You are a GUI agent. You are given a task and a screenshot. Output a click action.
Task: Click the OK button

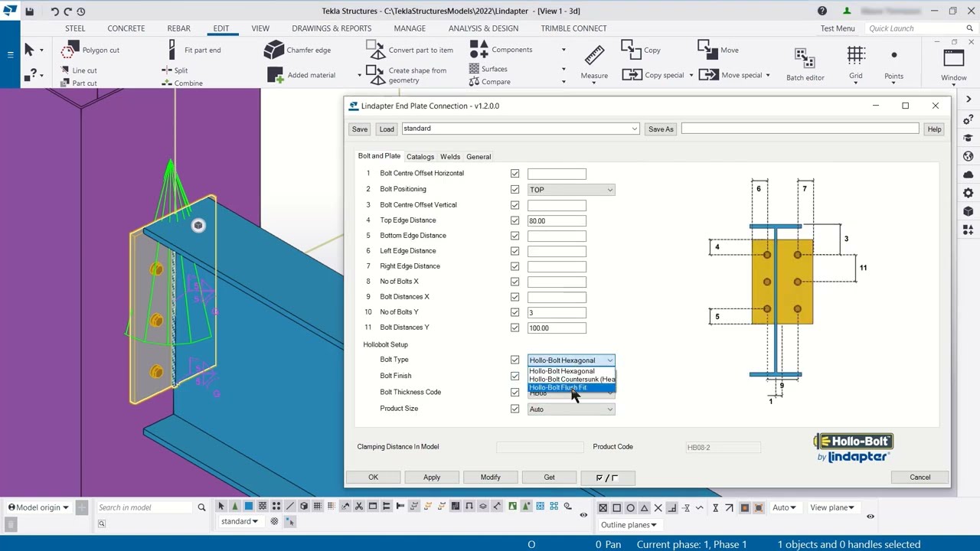coord(373,478)
